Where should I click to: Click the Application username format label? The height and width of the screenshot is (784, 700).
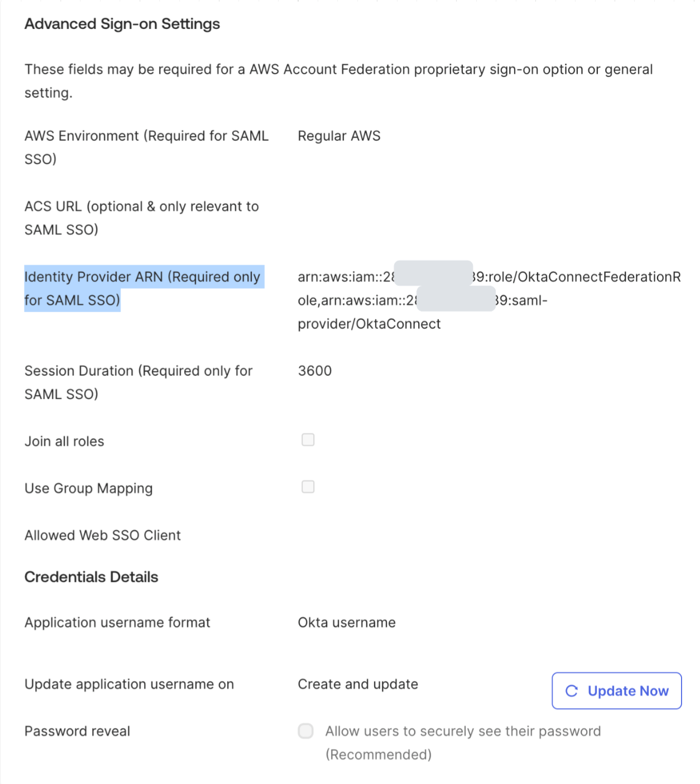[117, 623]
